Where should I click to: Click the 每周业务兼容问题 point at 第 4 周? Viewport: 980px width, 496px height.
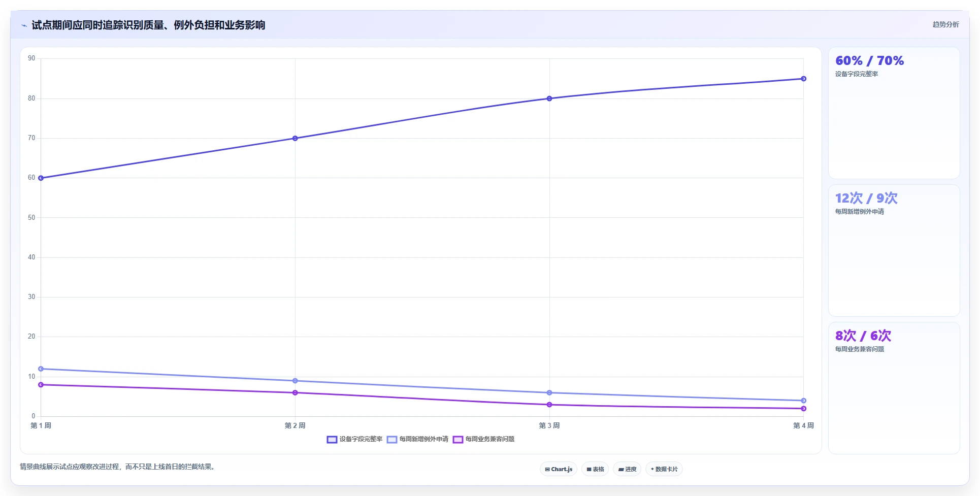point(804,409)
